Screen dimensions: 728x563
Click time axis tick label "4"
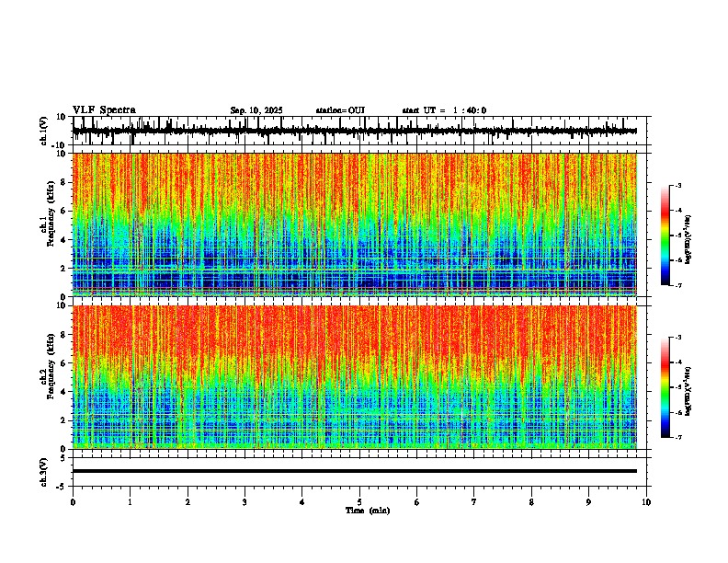click(x=302, y=502)
